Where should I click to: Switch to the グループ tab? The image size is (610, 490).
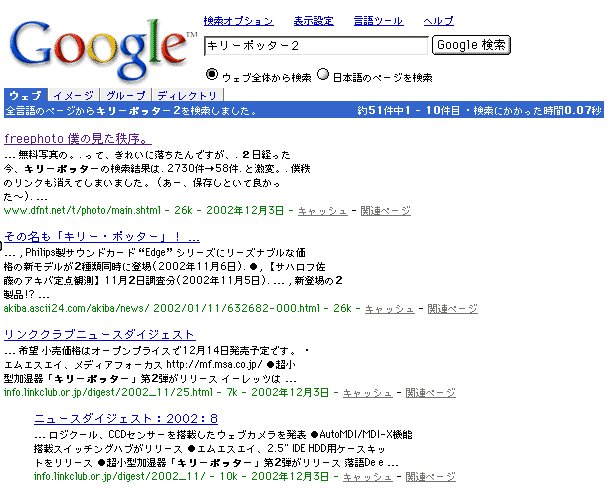[x=125, y=94]
